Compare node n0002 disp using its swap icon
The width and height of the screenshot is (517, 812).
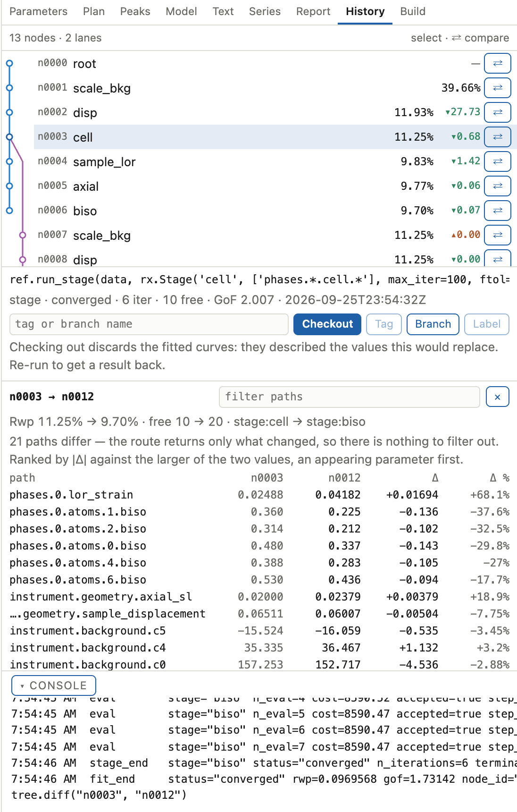pyautogui.click(x=498, y=112)
